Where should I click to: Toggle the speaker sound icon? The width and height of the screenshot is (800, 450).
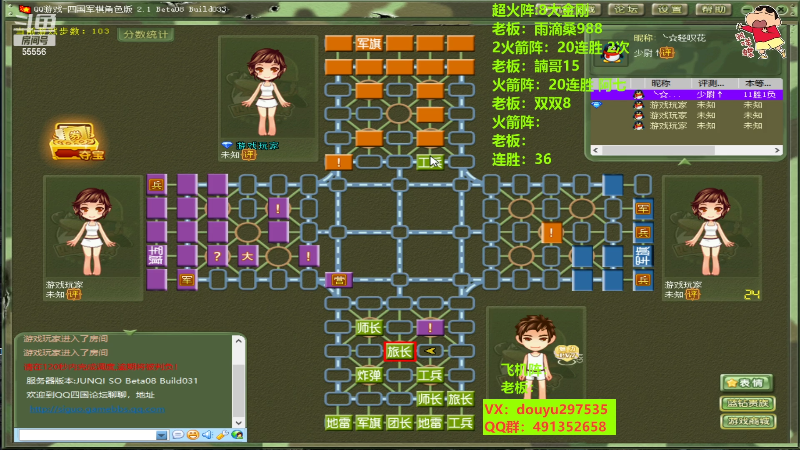207,435
